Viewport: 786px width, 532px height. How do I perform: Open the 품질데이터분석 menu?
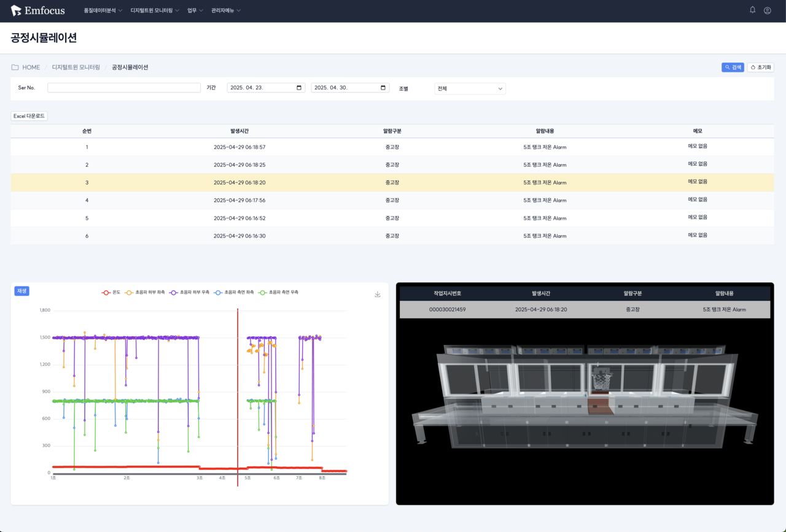tap(103, 10)
